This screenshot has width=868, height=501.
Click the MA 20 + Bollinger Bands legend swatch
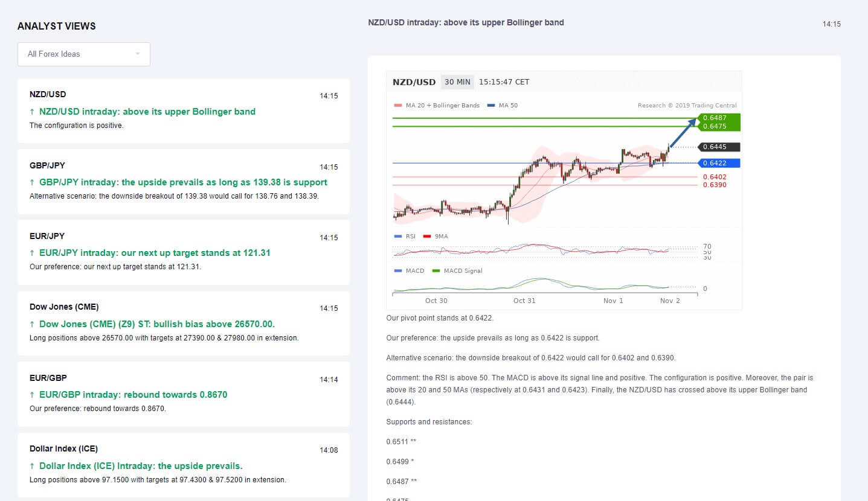pyautogui.click(x=397, y=106)
